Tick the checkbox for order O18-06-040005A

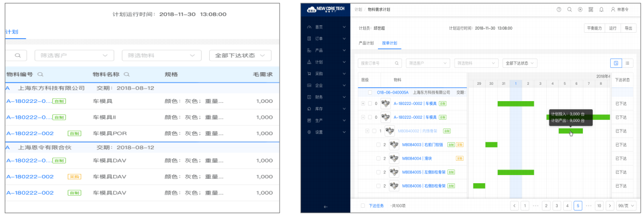(x=370, y=92)
